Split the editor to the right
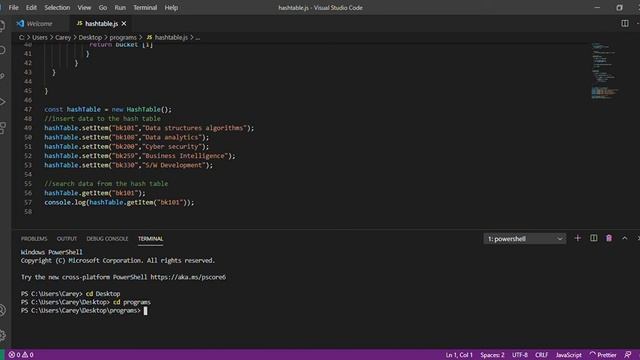 tap(624, 24)
